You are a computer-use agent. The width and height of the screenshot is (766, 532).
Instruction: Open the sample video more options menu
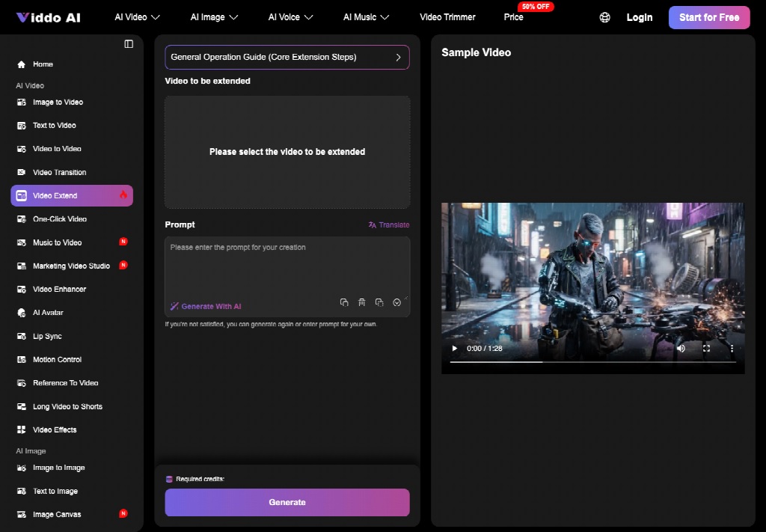click(x=732, y=349)
